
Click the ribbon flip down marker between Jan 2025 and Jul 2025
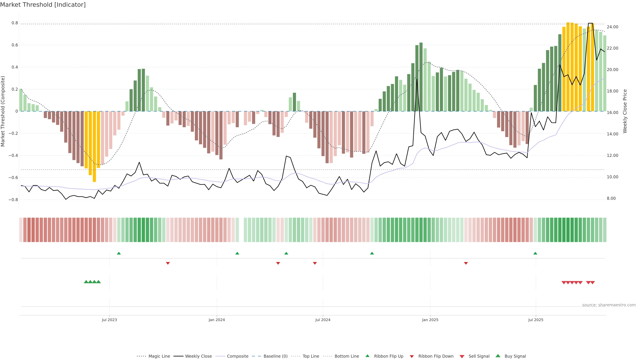466,263
